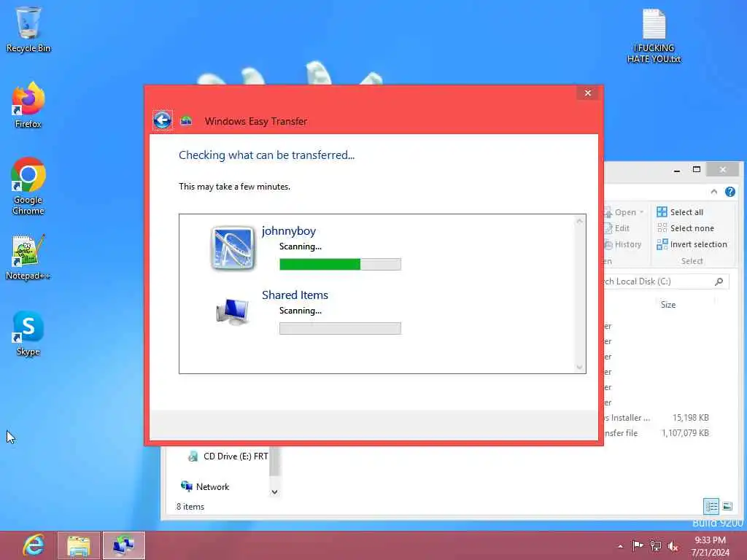The height and width of the screenshot is (560, 747).
Task: Show hidden tray icons arrow
Action: tap(620, 546)
